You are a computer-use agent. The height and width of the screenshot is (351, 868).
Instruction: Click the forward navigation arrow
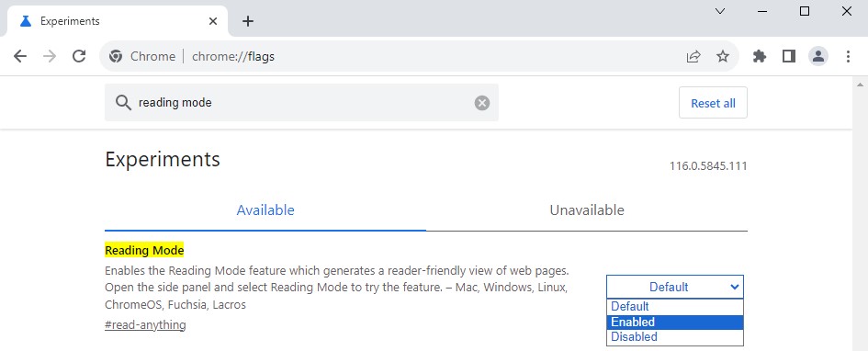tap(50, 56)
